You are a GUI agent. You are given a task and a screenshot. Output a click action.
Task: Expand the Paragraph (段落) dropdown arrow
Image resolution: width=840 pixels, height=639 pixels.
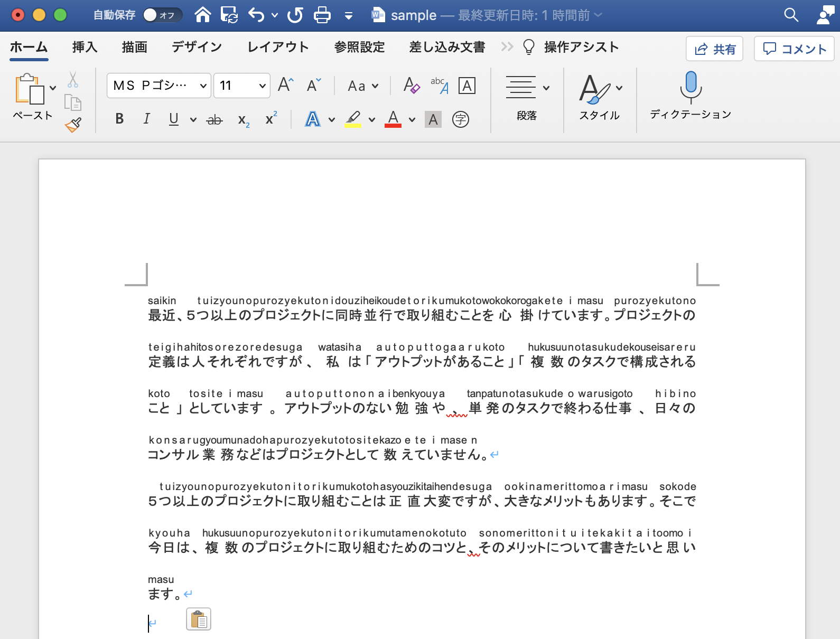(546, 88)
